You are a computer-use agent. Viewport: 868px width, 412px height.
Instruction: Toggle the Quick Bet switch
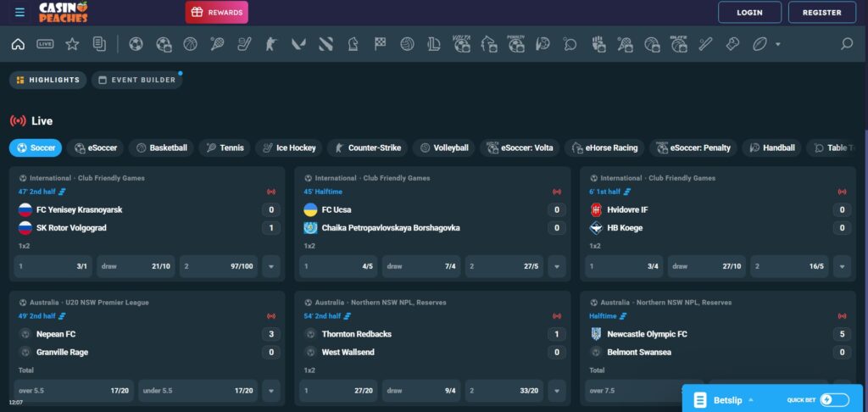[834, 400]
